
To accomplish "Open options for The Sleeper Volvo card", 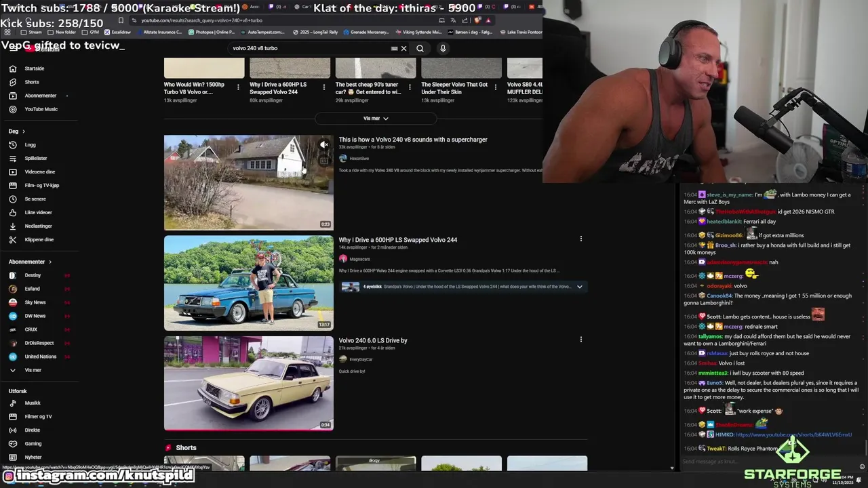I will click(x=495, y=87).
